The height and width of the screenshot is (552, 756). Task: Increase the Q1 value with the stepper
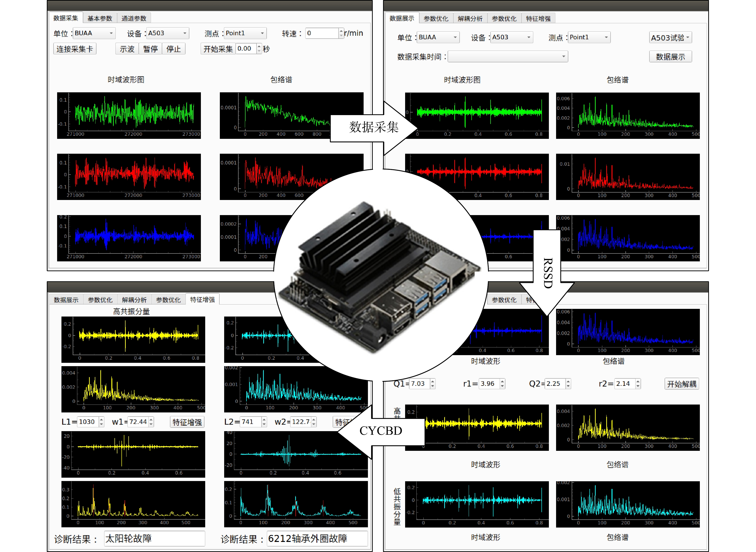433,381
